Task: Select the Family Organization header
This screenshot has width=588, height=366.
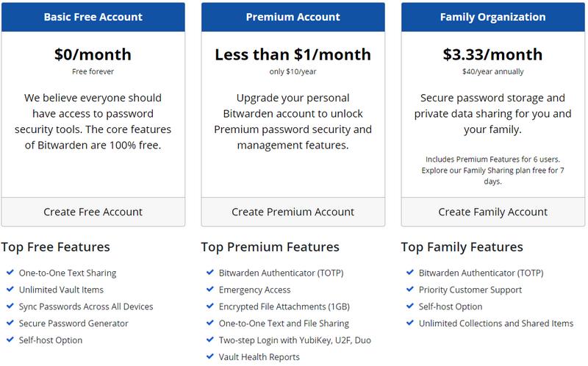Action: pyautogui.click(x=492, y=17)
